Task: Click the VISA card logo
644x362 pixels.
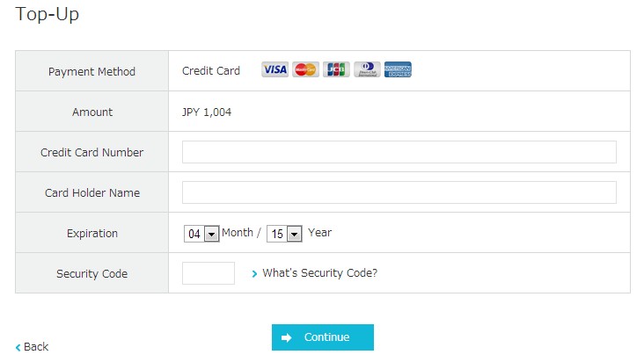Action: click(274, 70)
